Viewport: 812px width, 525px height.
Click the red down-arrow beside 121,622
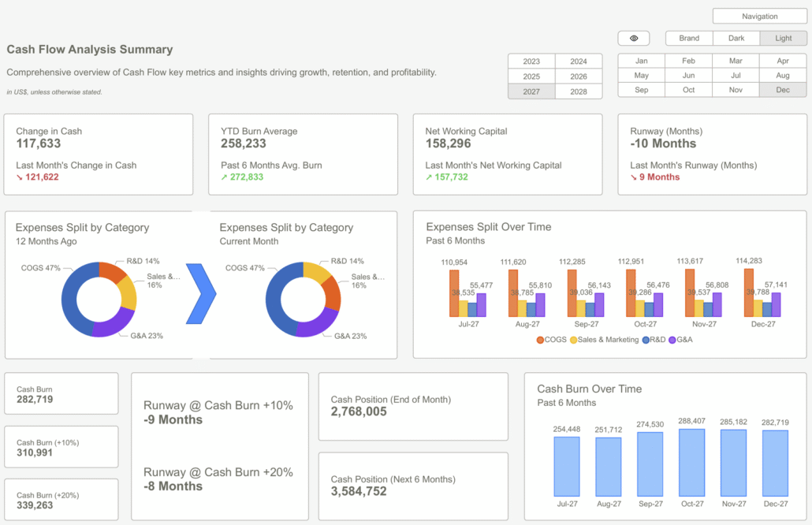[19, 177]
